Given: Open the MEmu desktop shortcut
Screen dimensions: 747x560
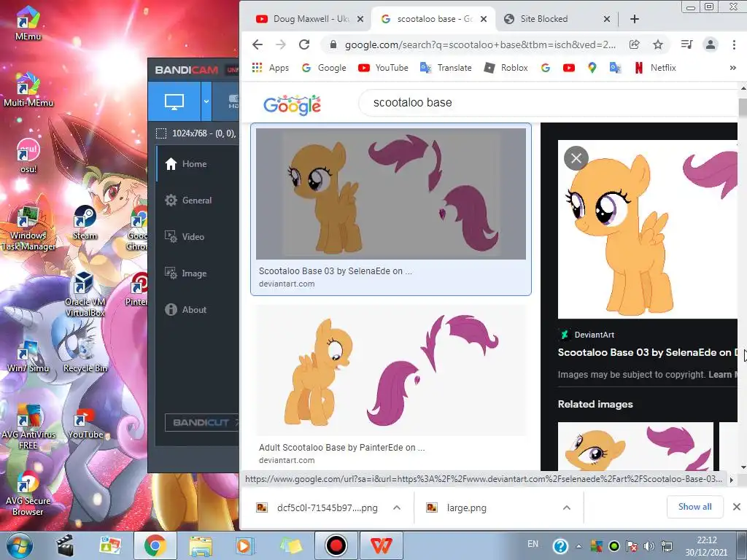Looking at the screenshot, I should 28,23.
